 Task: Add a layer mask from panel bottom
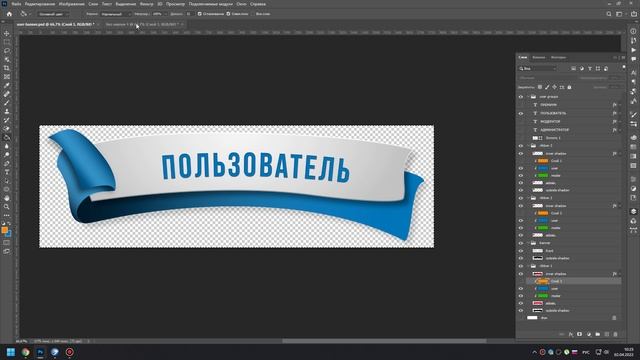580,334
